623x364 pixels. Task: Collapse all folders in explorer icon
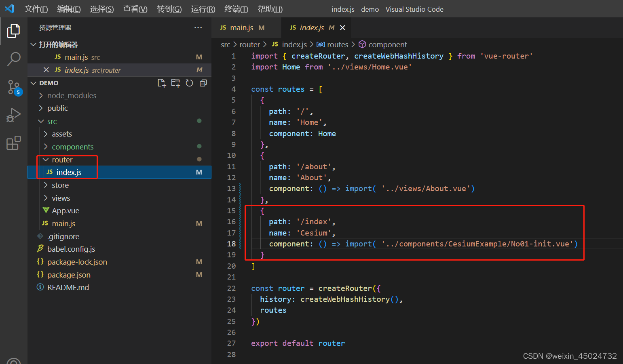[x=203, y=83]
